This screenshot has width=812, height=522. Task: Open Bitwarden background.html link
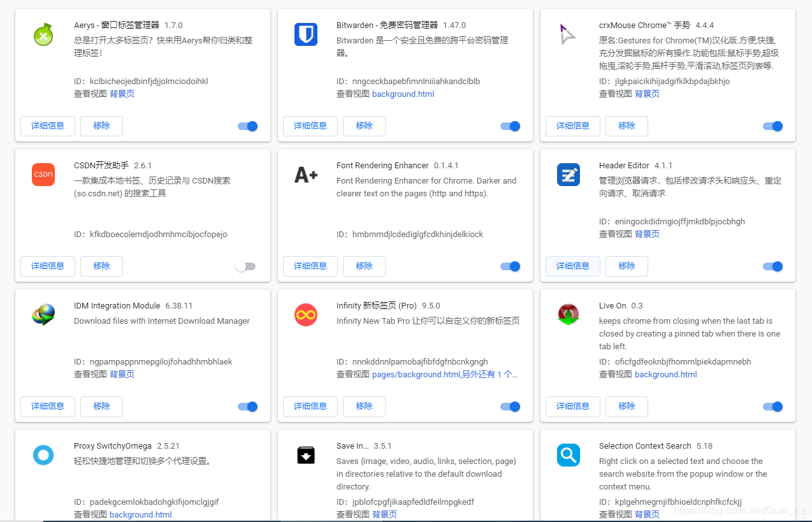tap(403, 94)
